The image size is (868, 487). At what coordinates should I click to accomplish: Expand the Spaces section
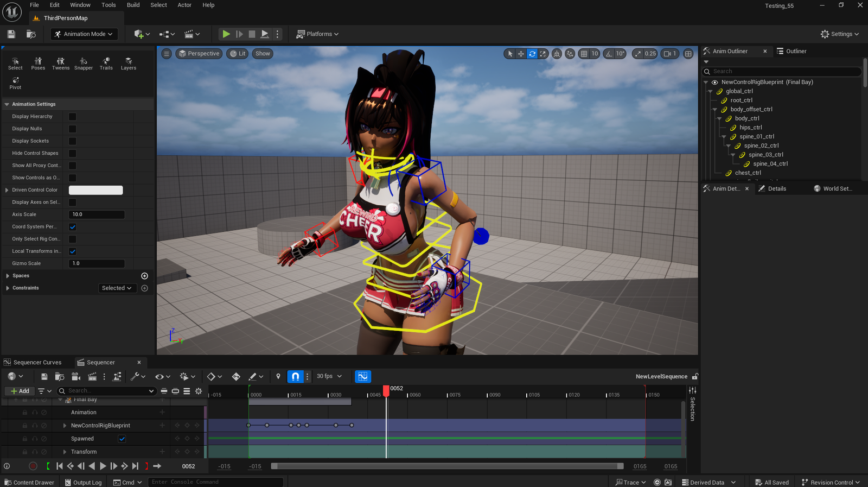[x=8, y=276]
